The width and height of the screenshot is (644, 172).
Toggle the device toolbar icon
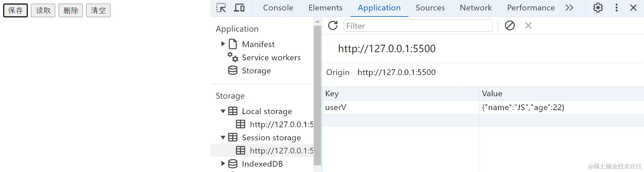pyautogui.click(x=239, y=8)
